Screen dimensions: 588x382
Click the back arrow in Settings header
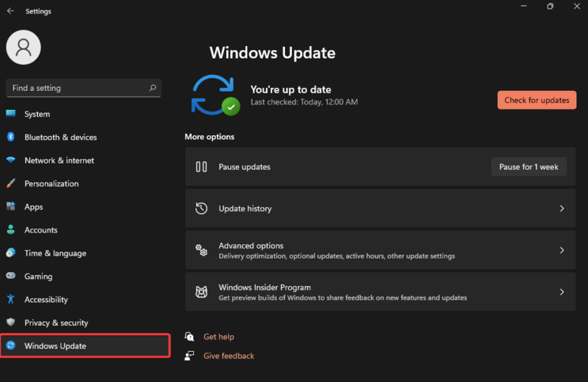click(10, 11)
